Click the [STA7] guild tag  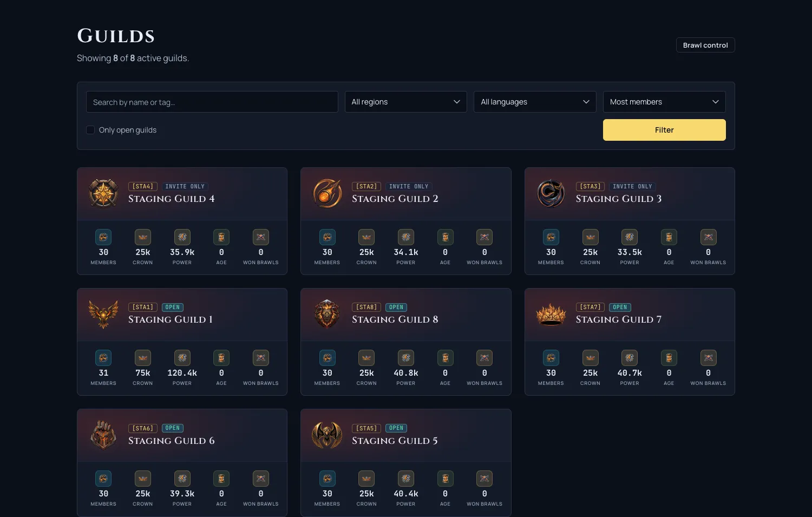[x=590, y=307]
